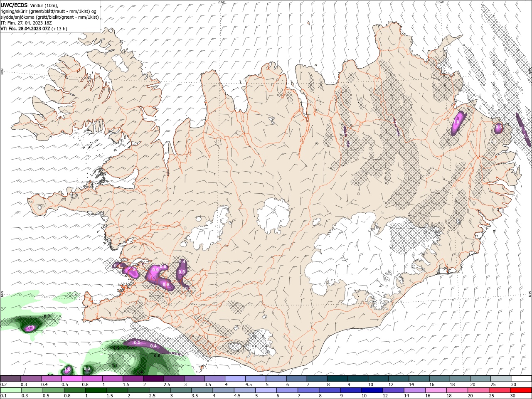Image resolution: width=532 pixels, height=399 pixels.
Task: Click the 15W longitude label
Action: click(x=440, y=2)
